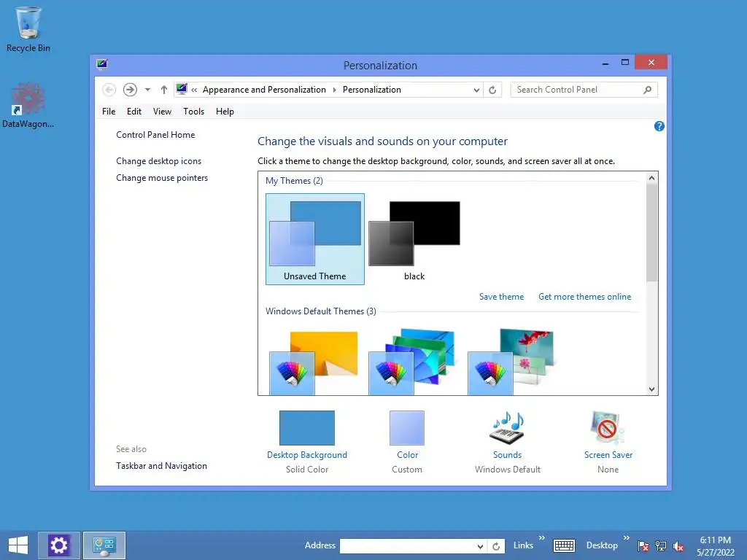Click the theme list scroll down arrow
This screenshot has height=560, width=747.
(652, 389)
